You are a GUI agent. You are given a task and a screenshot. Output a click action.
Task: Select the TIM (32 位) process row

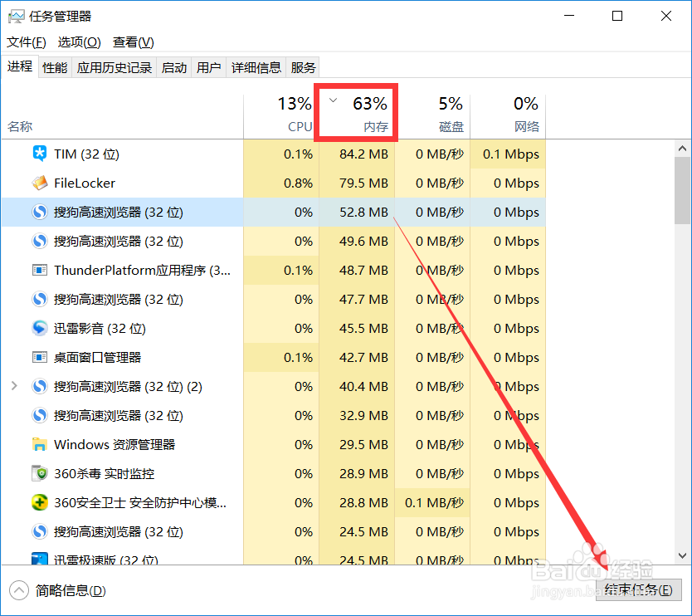coord(274,154)
